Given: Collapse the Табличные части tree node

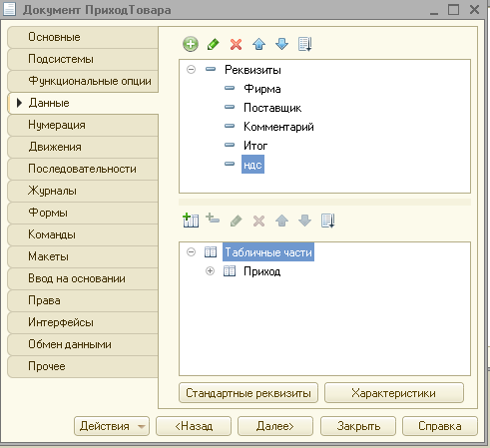Looking at the screenshot, I should click(191, 252).
